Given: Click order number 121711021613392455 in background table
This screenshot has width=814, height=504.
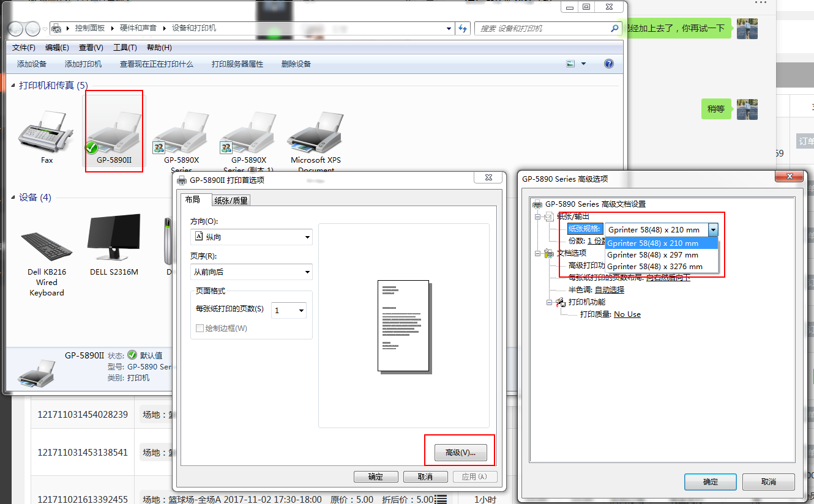Looking at the screenshot, I should 83,499.
